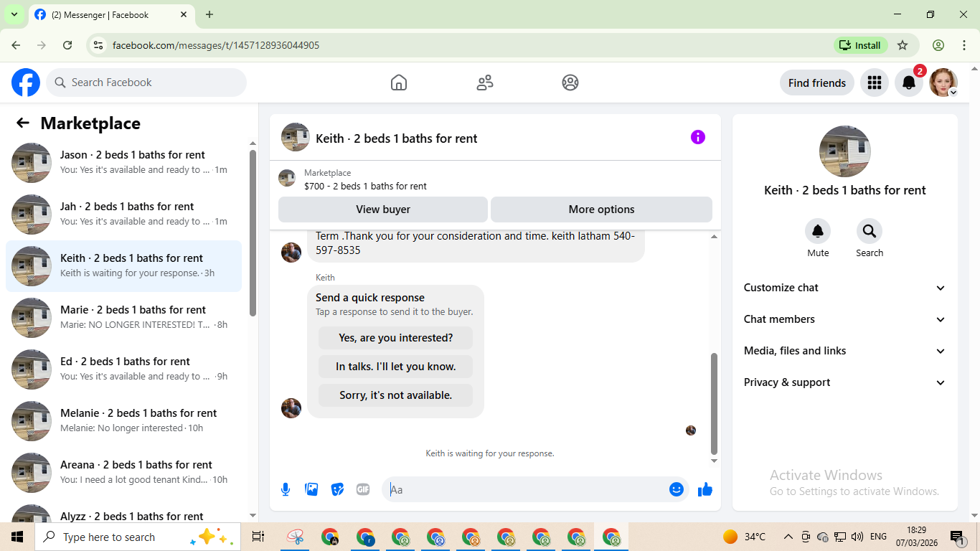Open the GIF picker
Viewport: 980px width, 551px height.
[363, 489]
